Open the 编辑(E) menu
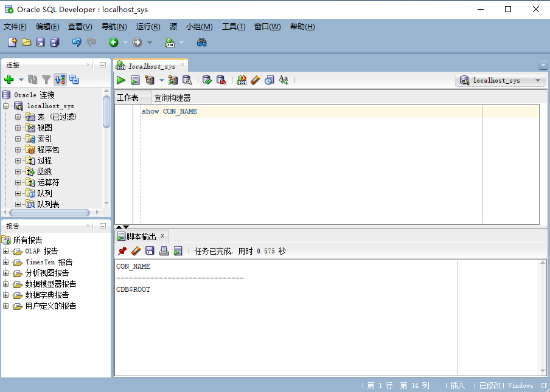Image resolution: width=550 pixels, height=392 pixels. pyautogui.click(x=47, y=27)
